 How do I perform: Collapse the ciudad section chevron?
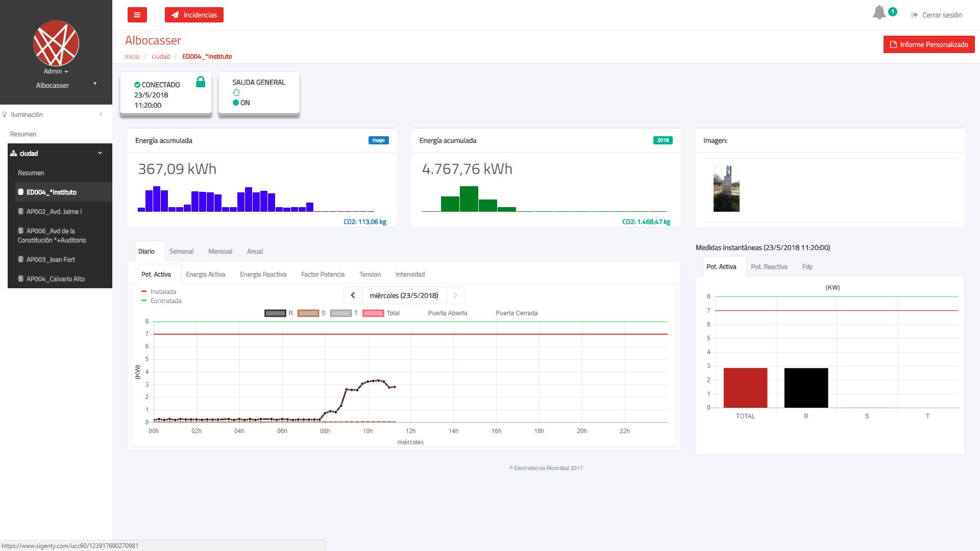(x=100, y=153)
